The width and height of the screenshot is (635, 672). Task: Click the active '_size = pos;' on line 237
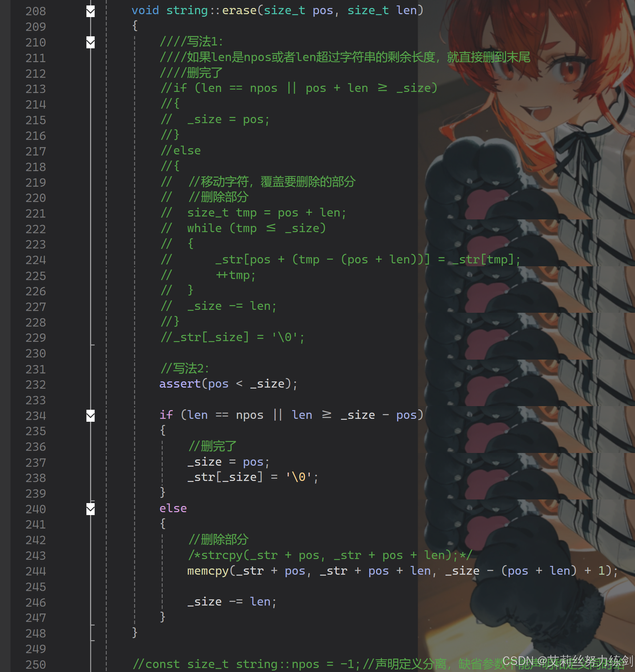point(228,462)
